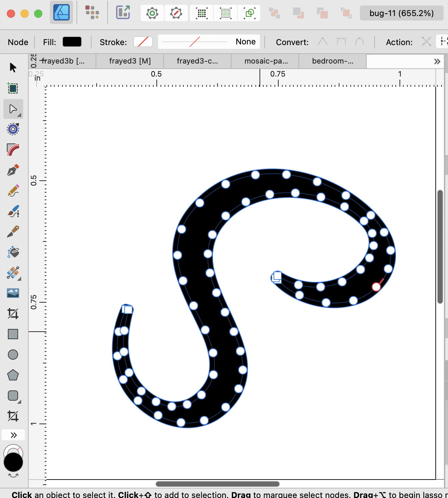Image resolution: width=448 pixels, height=498 pixels.
Task: Click the ruler origin unit 'in'
Action: tap(38, 79)
